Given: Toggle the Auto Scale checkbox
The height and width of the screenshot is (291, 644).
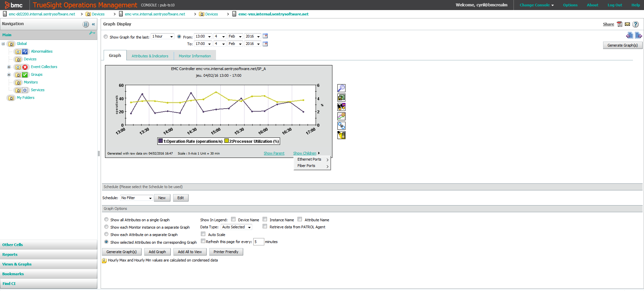Looking at the screenshot, I should tap(203, 234).
